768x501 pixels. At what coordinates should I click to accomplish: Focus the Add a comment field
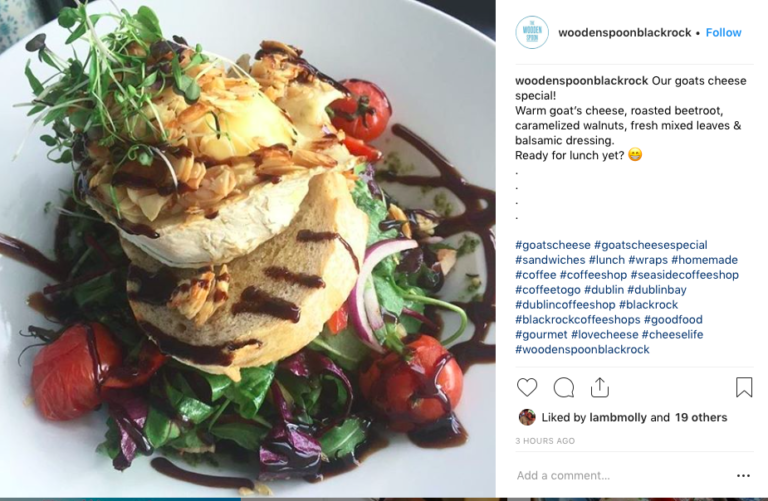622,476
